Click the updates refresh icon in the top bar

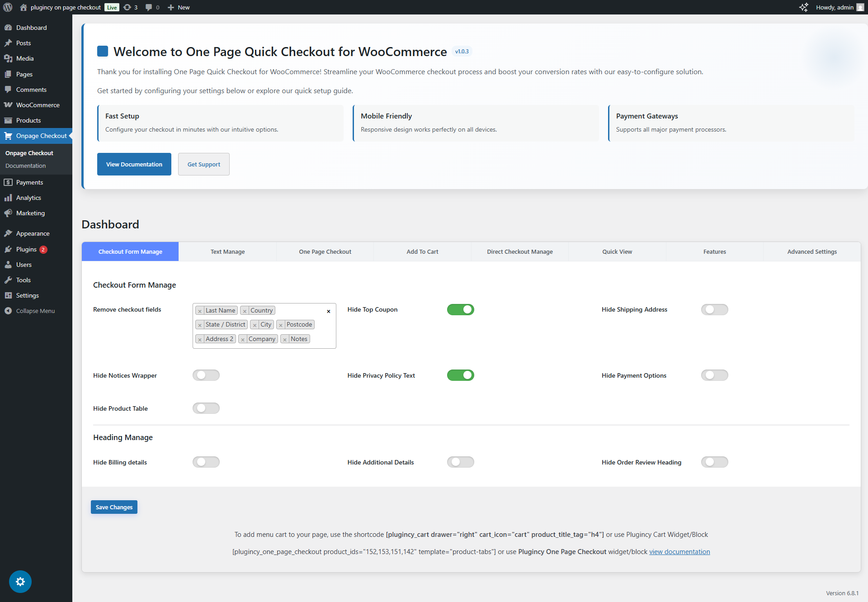[x=128, y=7]
